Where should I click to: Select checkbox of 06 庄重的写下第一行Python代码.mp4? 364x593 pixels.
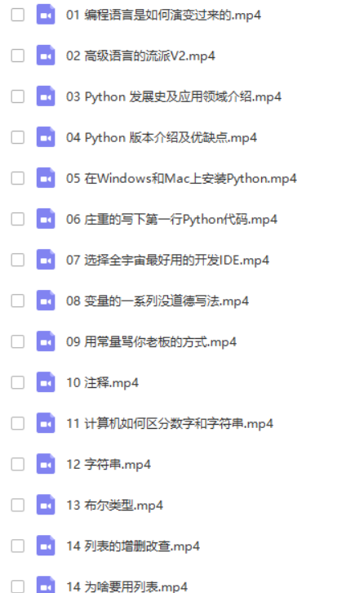[18, 219]
